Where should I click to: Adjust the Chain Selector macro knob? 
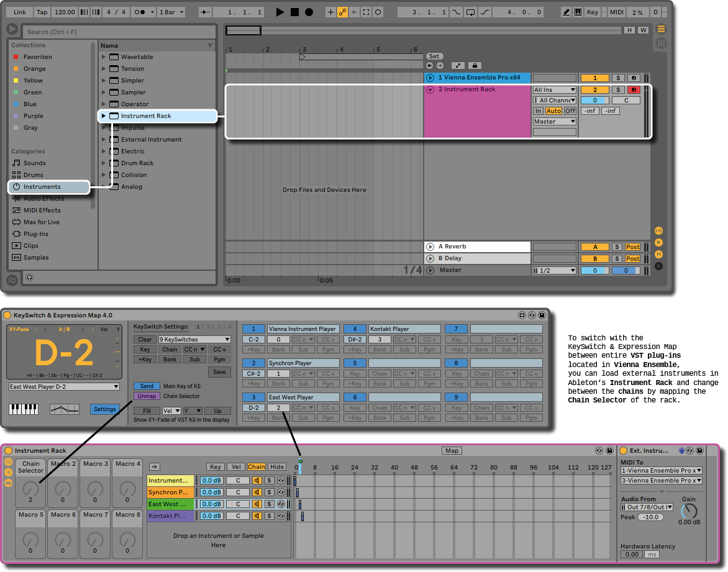coord(30,488)
